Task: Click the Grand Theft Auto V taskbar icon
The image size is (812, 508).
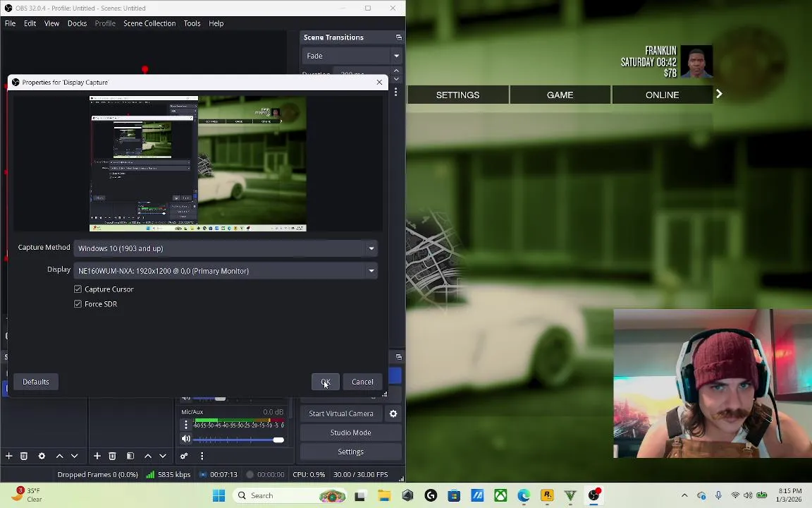Action: click(x=570, y=495)
